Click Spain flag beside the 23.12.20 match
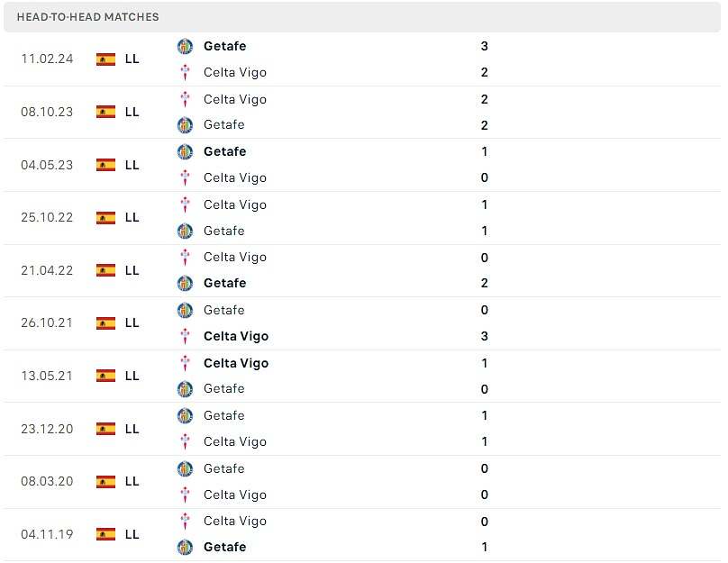This screenshot has height=563, width=728. tap(105, 429)
